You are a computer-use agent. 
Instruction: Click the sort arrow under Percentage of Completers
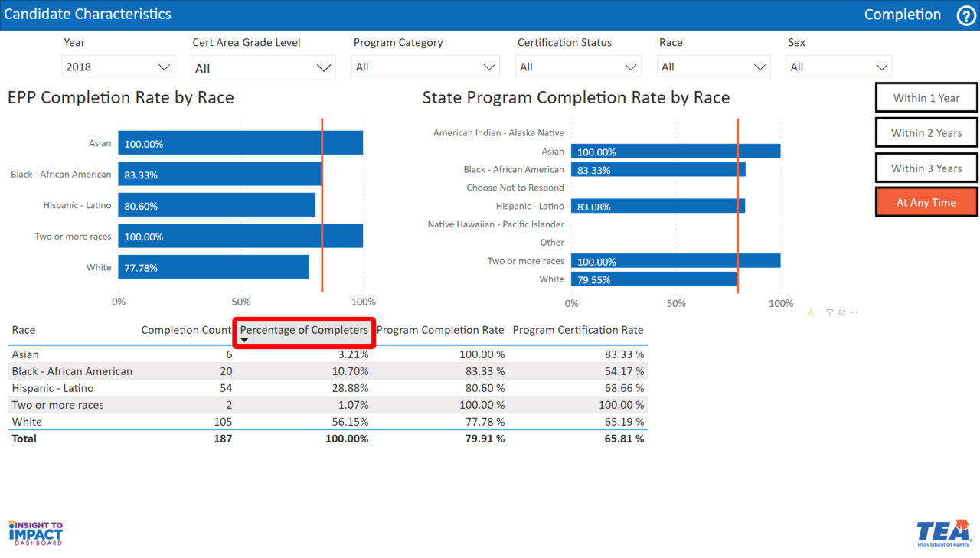[244, 340]
